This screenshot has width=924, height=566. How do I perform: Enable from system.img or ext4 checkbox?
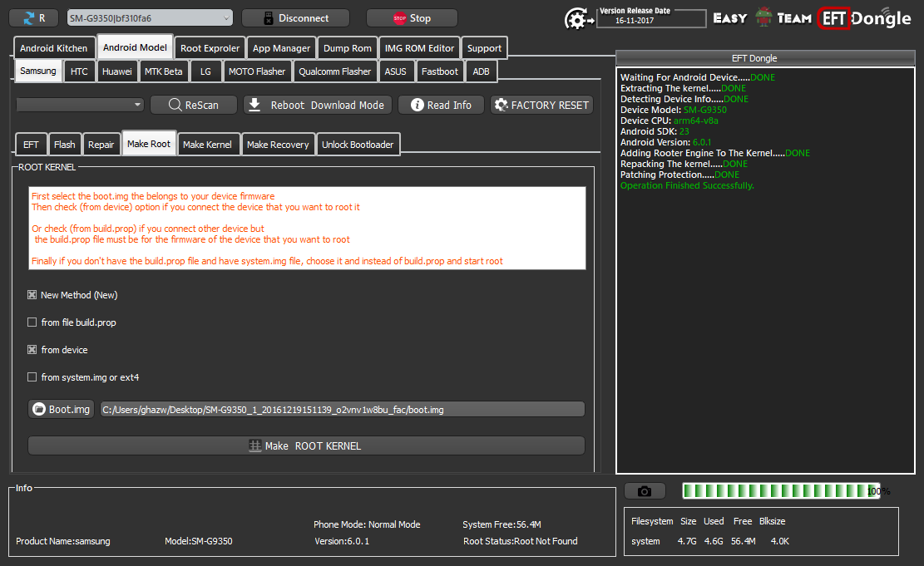[x=32, y=377]
